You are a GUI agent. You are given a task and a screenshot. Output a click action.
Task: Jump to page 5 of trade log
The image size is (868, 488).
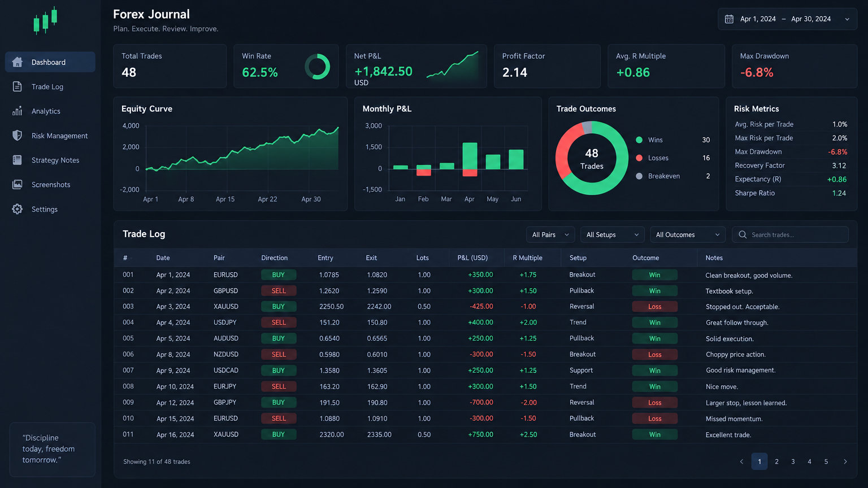point(826,461)
